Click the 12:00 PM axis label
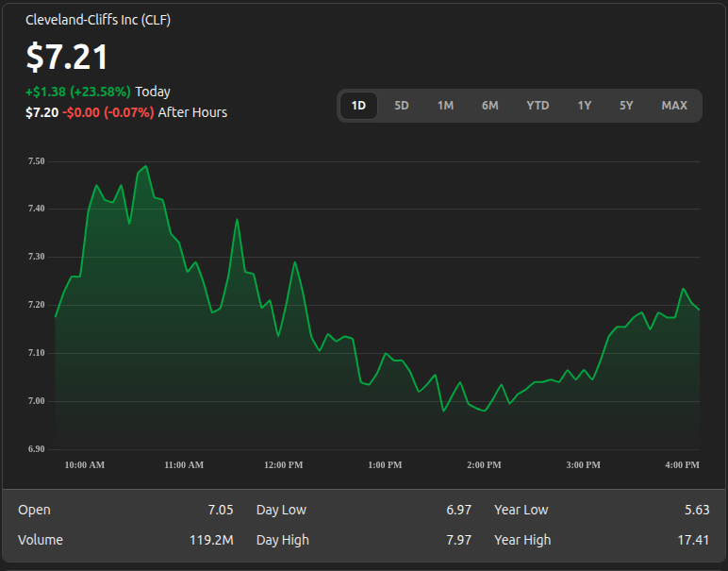Screen dimensions: 728x571 tap(284, 464)
